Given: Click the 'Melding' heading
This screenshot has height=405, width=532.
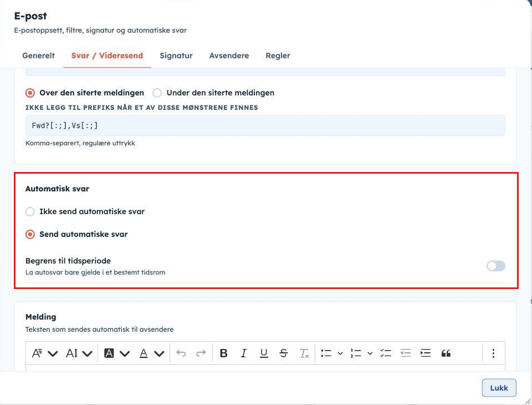Looking at the screenshot, I should click(40, 317).
